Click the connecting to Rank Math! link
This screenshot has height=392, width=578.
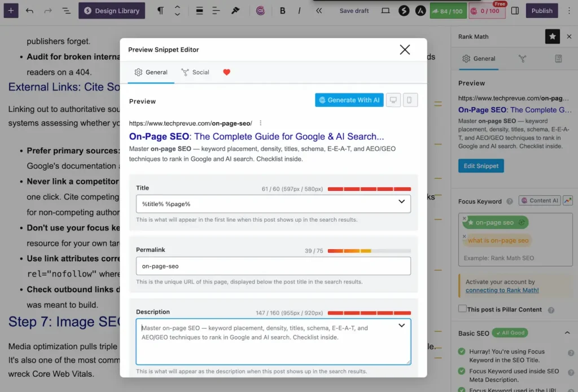[502, 290]
